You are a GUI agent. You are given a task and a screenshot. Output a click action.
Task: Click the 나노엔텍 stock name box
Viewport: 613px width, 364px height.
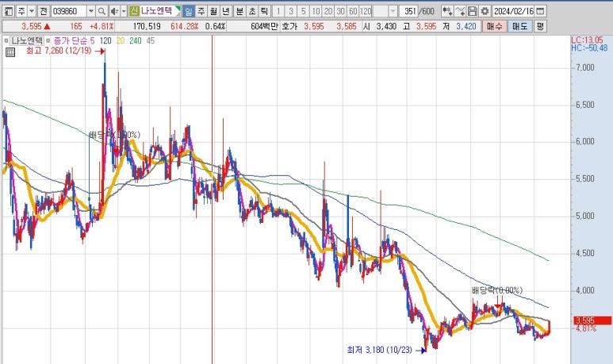coord(160,11)
